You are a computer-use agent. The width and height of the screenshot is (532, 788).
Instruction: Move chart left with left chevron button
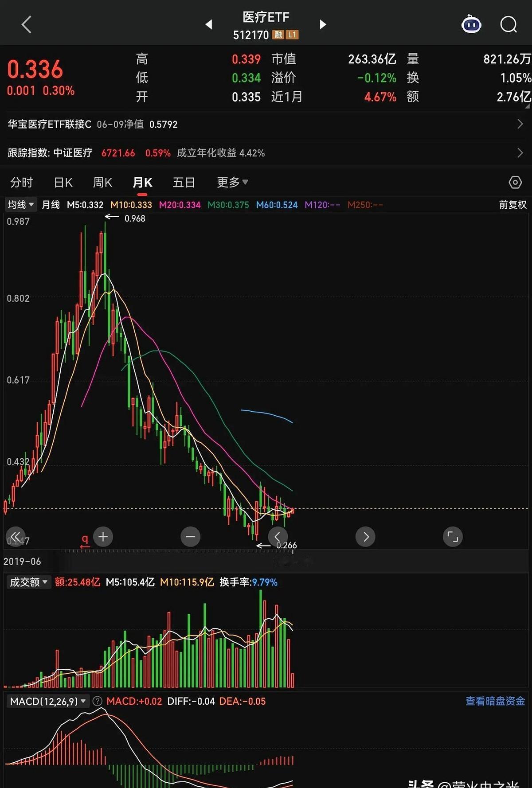pos(278,537)
